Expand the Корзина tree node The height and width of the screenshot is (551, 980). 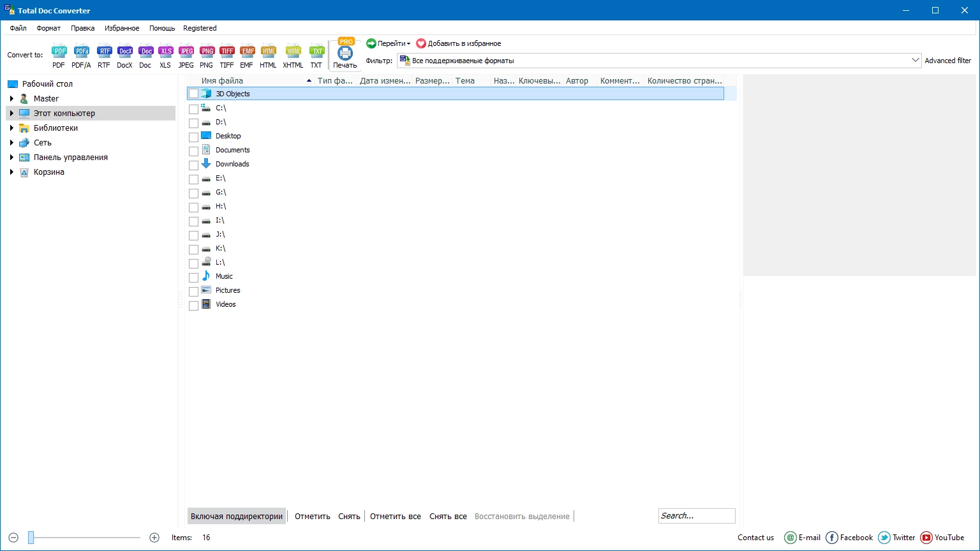point(11,172)
